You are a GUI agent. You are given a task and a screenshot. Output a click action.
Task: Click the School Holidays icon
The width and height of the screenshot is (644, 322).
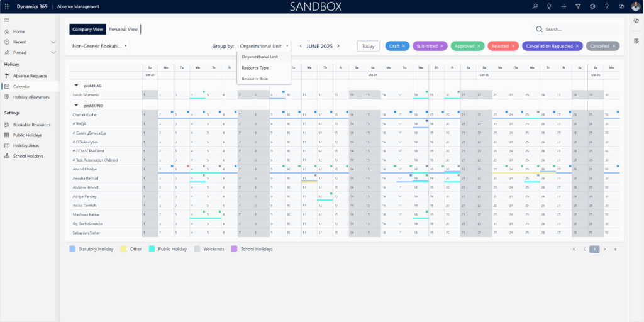click(6, 156)
